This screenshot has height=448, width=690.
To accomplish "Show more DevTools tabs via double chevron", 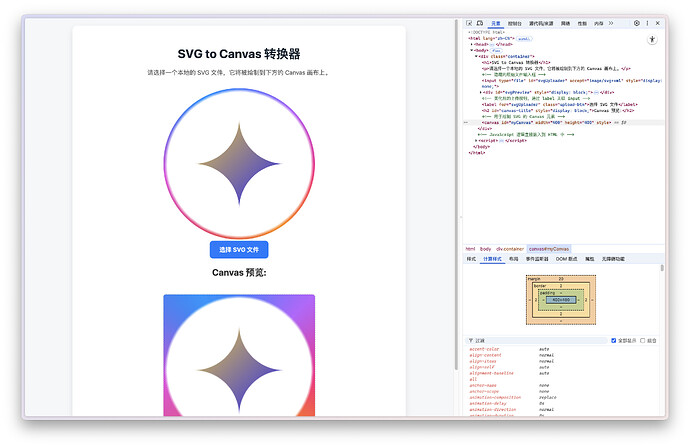I will [x=611, y=23].
